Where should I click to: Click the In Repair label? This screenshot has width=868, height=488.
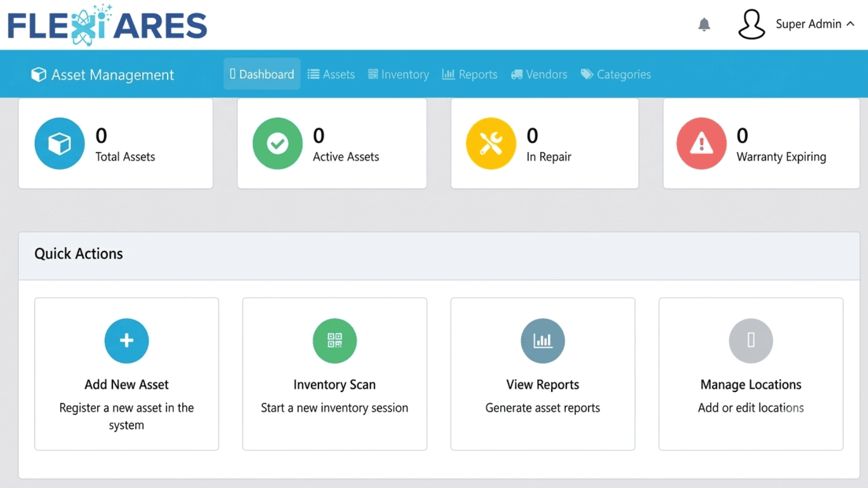(x=549, y=157)
